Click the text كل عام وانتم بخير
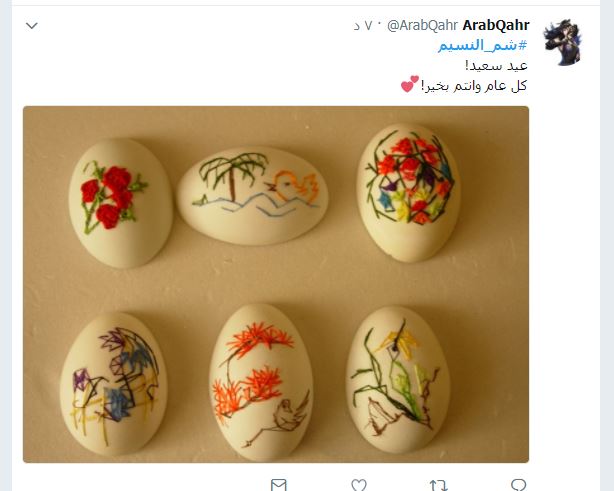 click(x=473, y=86)
